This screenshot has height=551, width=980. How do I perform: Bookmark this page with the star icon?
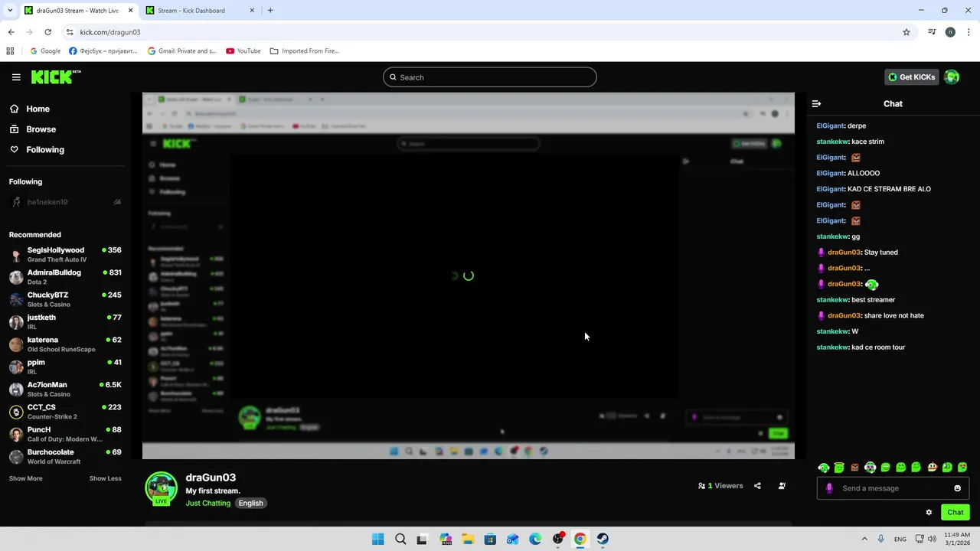(906, 32)
